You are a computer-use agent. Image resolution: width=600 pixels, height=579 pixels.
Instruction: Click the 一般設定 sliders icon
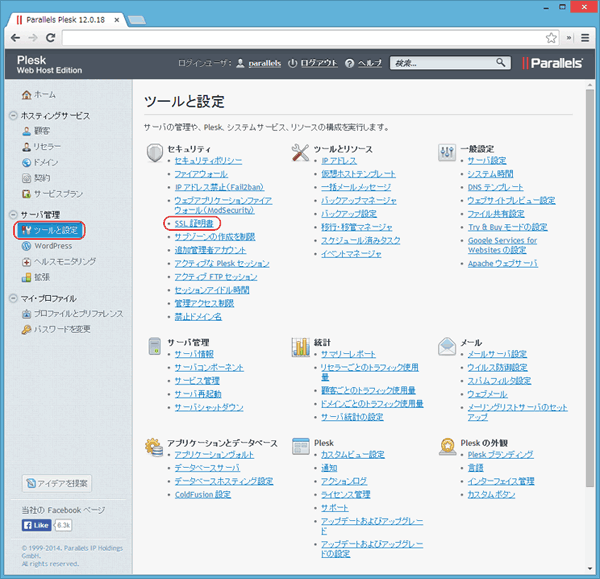point(447,153)
